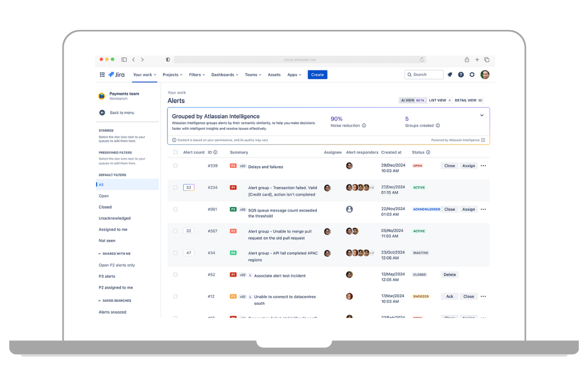Select the checkbox for alert #991
Image resolution: width=588 pixels, height=387 pixels.
[175, 209]
